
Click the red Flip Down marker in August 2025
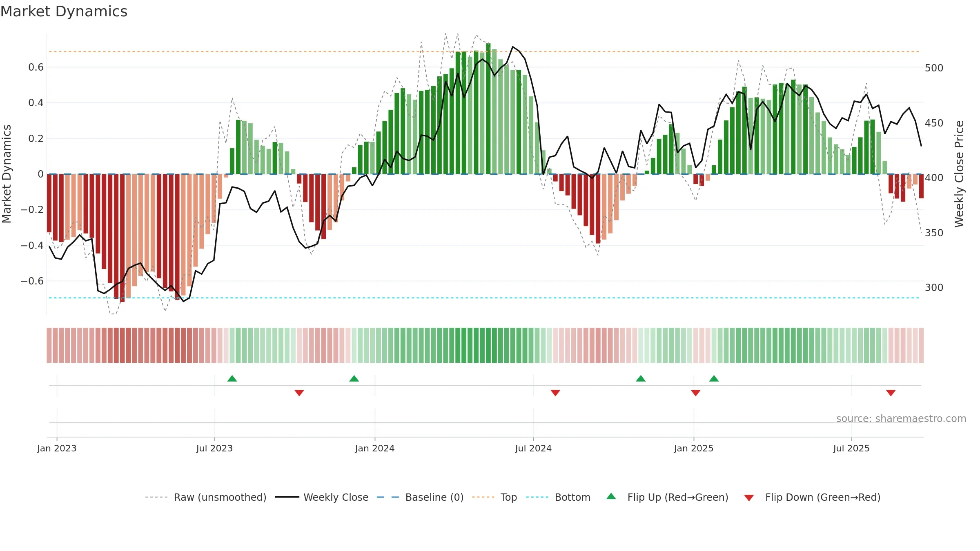click(891, 393)
